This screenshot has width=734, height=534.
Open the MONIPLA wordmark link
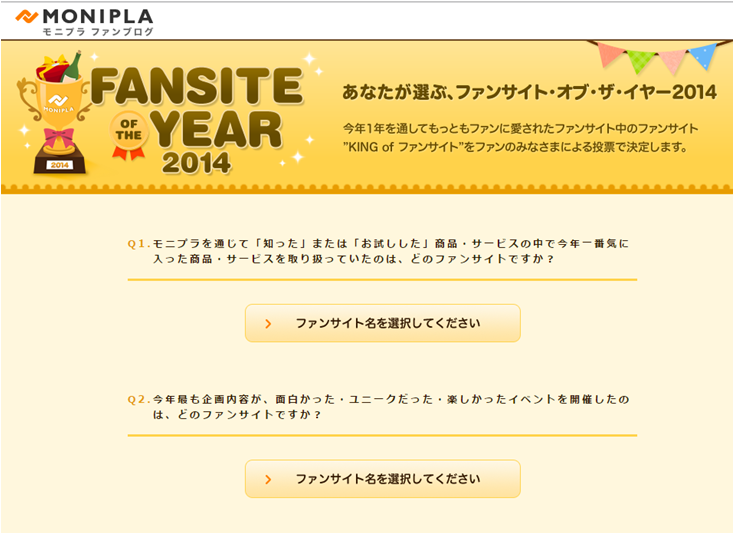pos(98,17)
